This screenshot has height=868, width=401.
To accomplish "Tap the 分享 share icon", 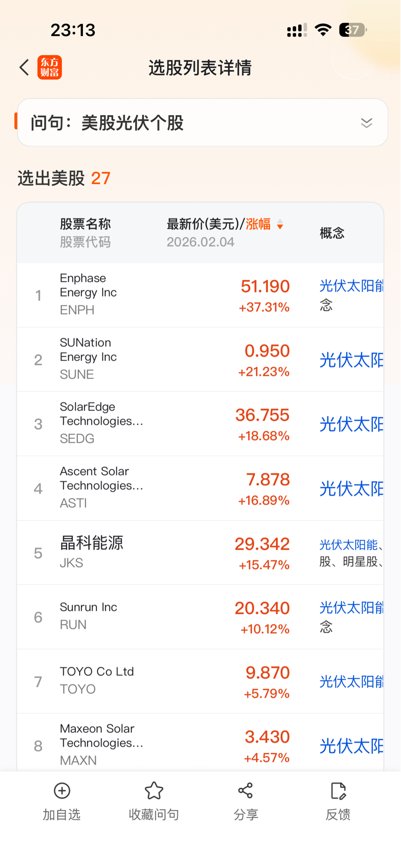I will [x=246, y=791].
